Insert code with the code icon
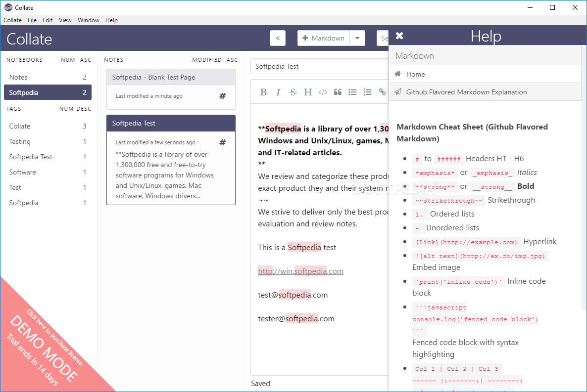The height and width of the screenshot is (392, 587). point(323,92)
